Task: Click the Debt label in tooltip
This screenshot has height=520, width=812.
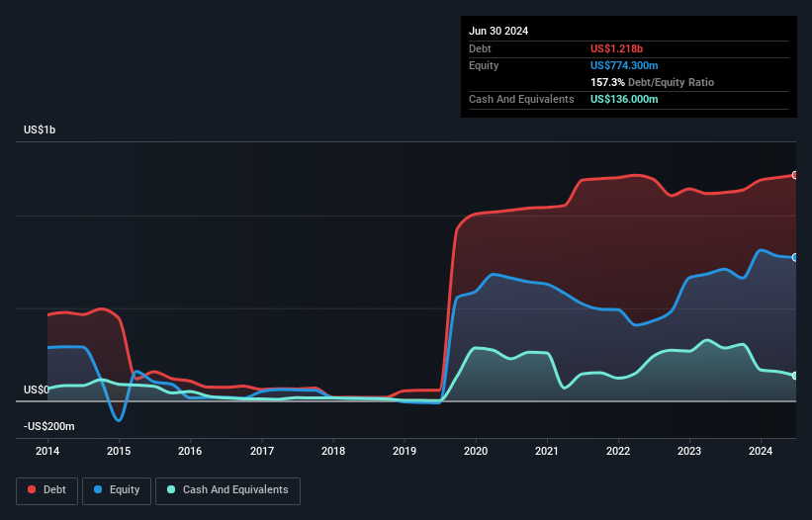Action: pos(480,48)
